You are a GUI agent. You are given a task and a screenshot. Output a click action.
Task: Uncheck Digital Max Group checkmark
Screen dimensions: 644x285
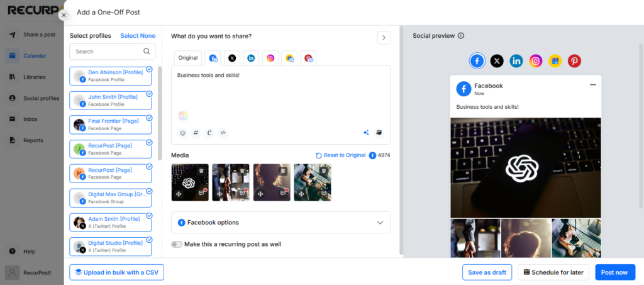click(x=150, y=191)
